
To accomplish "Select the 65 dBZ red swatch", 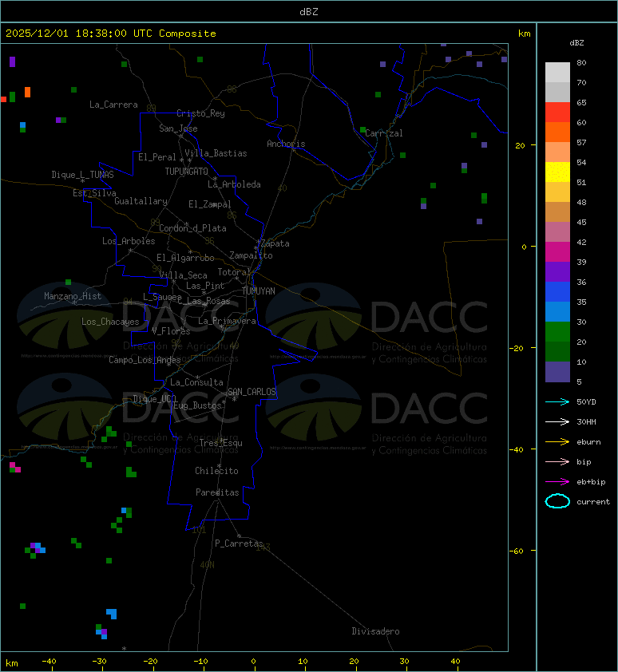I will tap(557, 112).
